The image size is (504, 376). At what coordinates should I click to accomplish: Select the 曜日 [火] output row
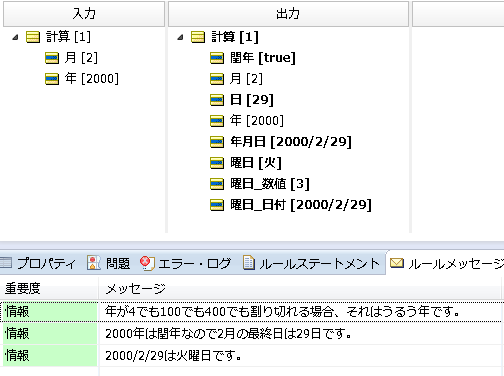coord(256,163)
